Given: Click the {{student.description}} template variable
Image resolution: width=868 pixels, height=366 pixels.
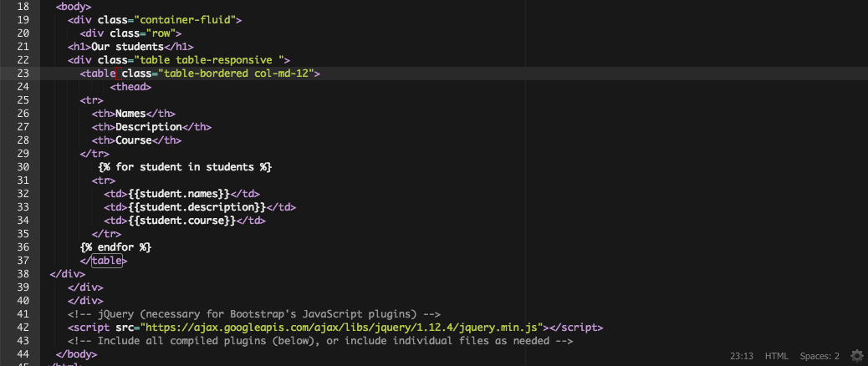Looking at the screenshot, I should point(197,206).
